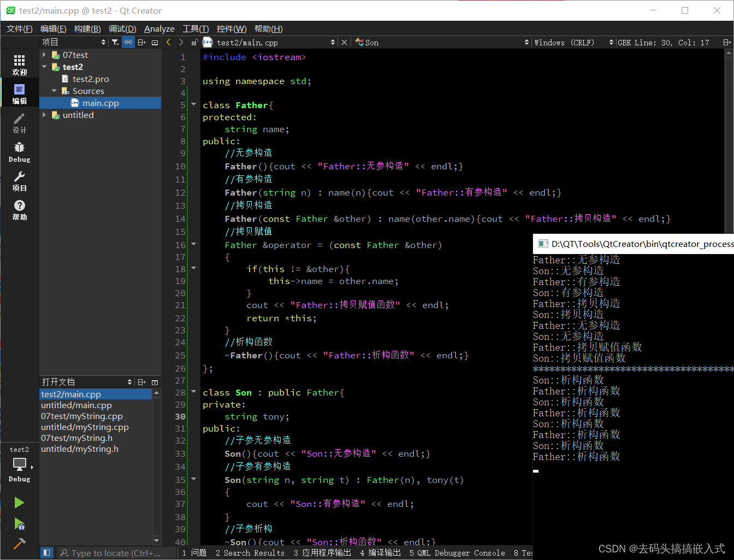Viewport: 734px width, 560px height.
Task: Run the project with green play icon
Action: 19,502
